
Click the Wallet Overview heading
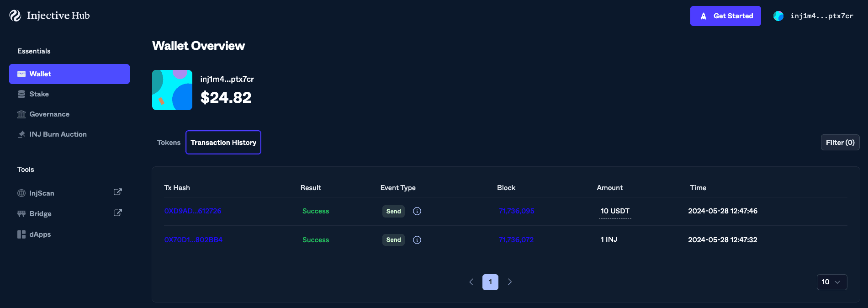coord(198,46)
